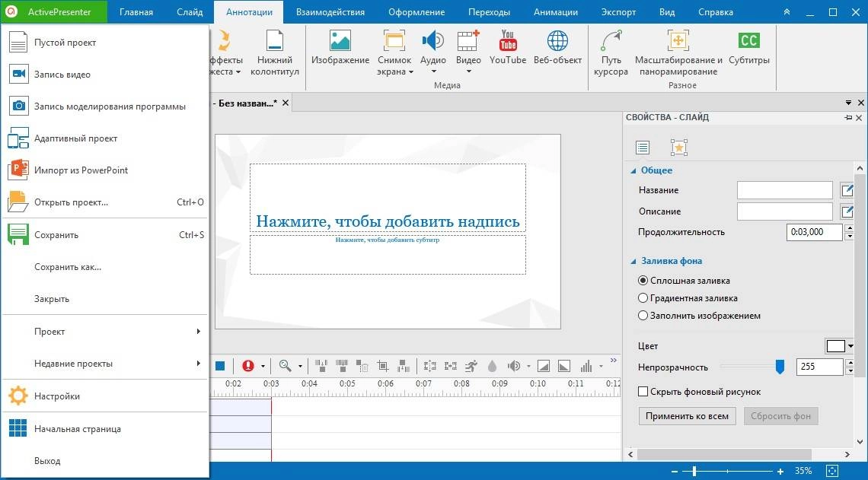The image size is (868, 480).
Task: Open slide properties list tab icon
Action: pos(642,148)
